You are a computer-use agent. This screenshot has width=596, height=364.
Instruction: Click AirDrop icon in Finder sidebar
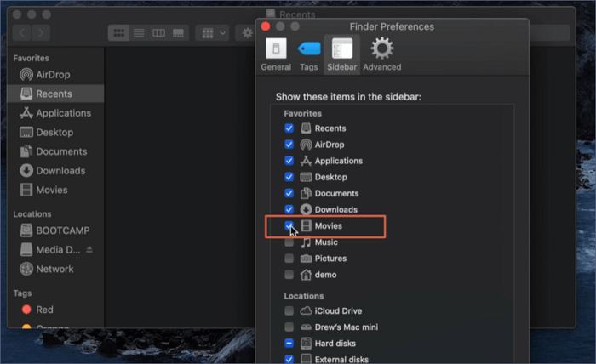26,75
